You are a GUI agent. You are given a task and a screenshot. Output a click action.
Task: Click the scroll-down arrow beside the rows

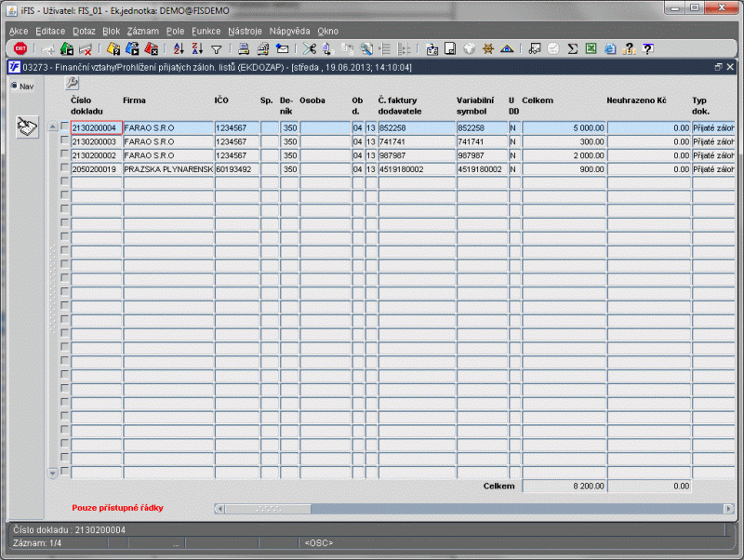(53, 473)
